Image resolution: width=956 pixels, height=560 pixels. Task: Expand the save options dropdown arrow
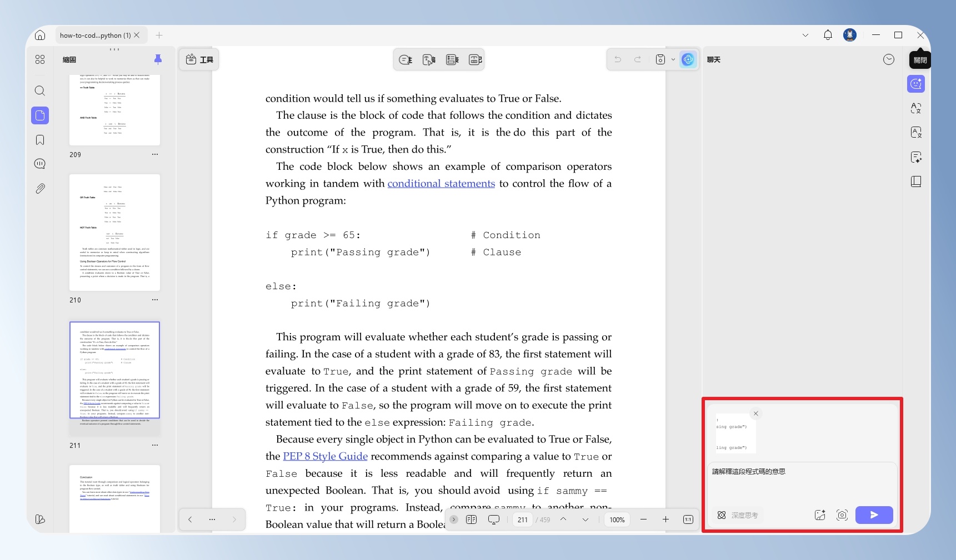point(673,59)
